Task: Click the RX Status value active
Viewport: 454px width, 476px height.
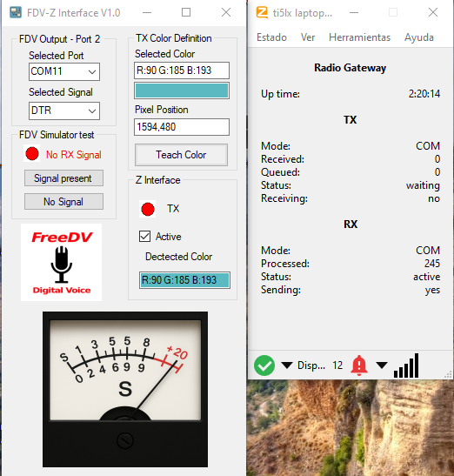Action: (x=426, y=277)
